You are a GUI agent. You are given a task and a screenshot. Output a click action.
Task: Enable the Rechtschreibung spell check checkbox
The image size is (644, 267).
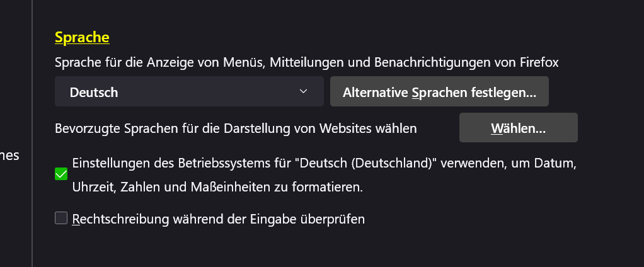click(61, 219)
